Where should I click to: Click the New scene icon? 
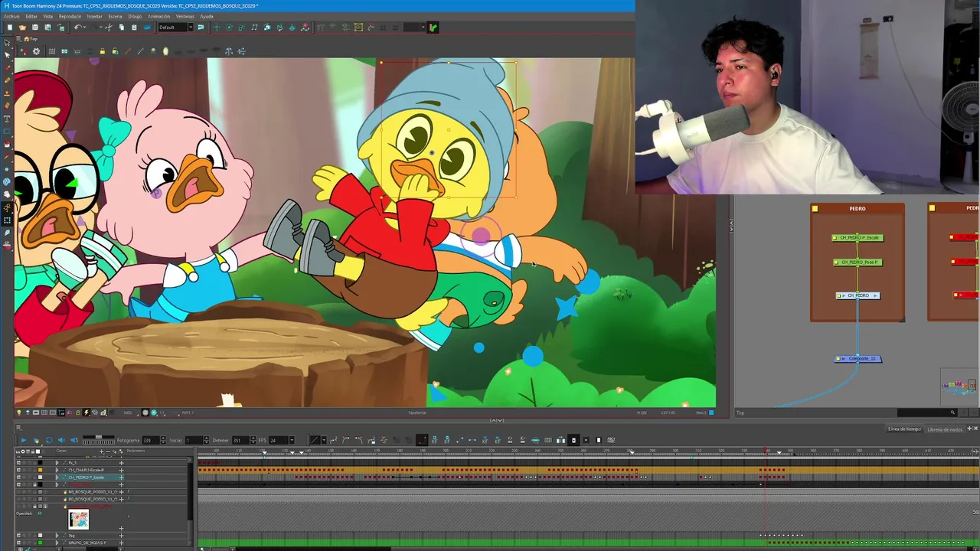tap(10, 28)
